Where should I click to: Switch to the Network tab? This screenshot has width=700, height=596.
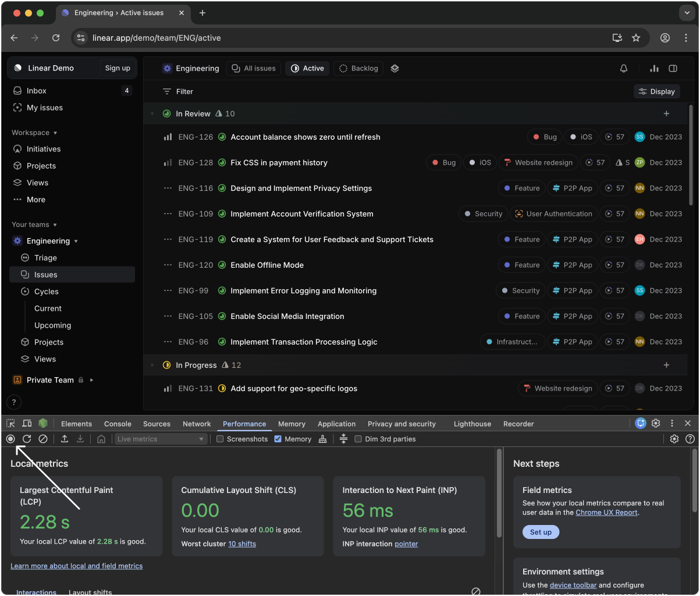197,424
